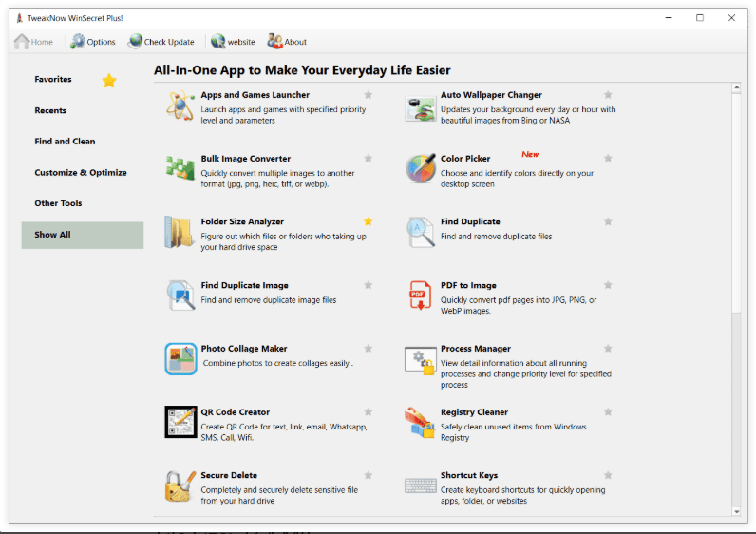
Task: Switch to Find and Clean category
Action: (x=66, y=142)
